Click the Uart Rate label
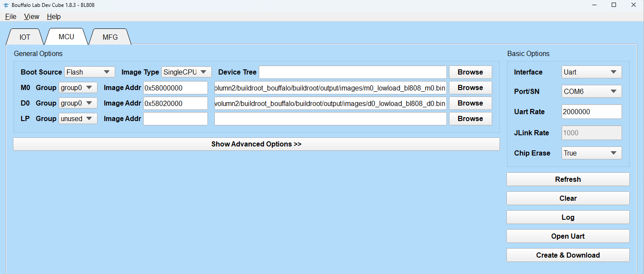This screenshot has width=644, height=274. (529, 112)
